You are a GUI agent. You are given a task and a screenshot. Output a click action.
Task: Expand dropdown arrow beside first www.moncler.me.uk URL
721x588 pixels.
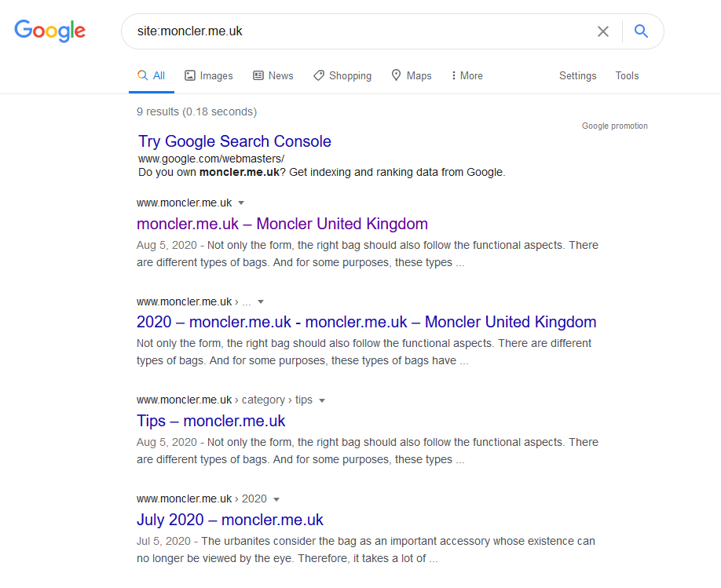coord(241,203)
